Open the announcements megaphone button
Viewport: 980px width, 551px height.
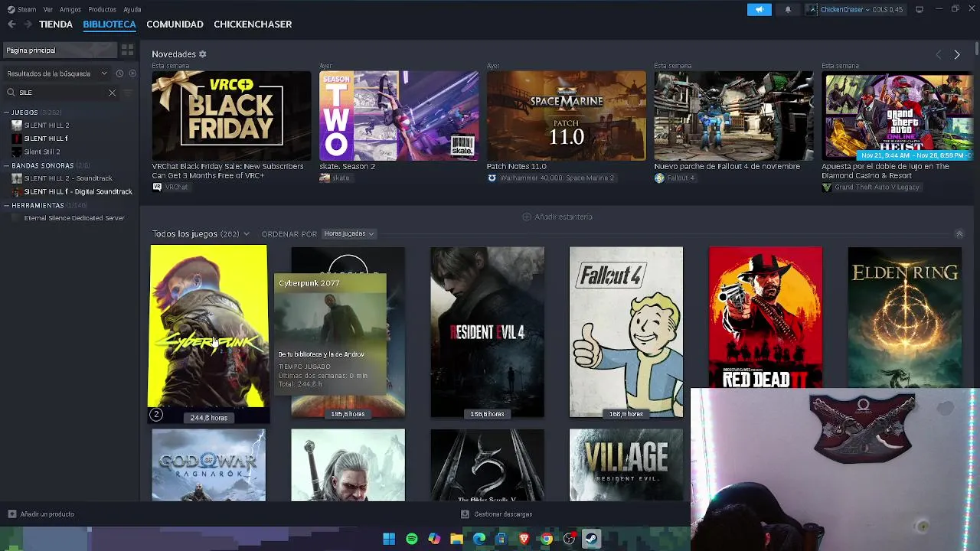tap(759, 9)
